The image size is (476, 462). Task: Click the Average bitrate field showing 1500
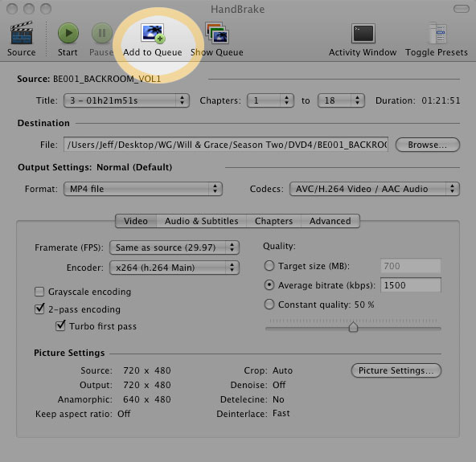click(x=411, y=285)
